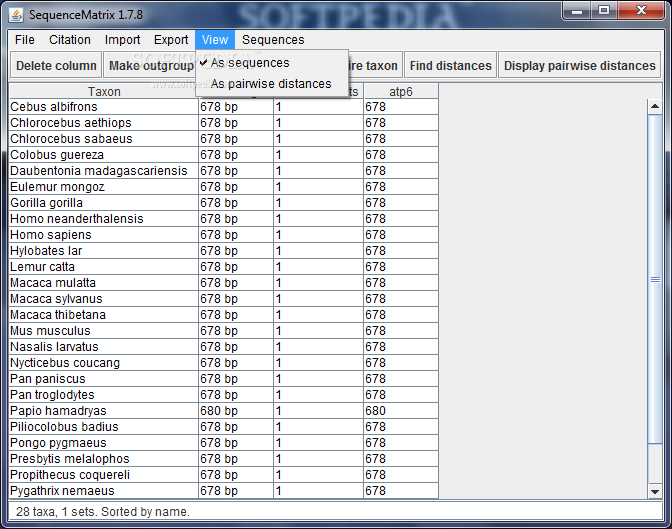Select the Mus musculus taxon
The height and width of the screenshot is (529, 672).
[x=103, y=331]
